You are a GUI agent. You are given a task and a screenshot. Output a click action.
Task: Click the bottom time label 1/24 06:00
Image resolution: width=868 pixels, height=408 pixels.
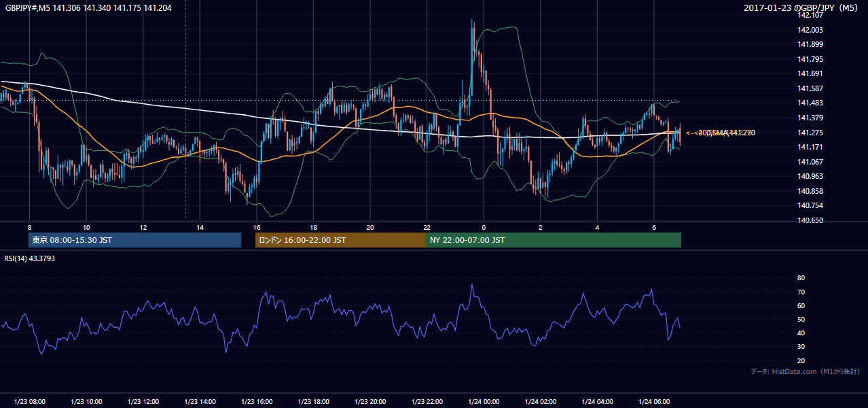[x=653, y=402]
